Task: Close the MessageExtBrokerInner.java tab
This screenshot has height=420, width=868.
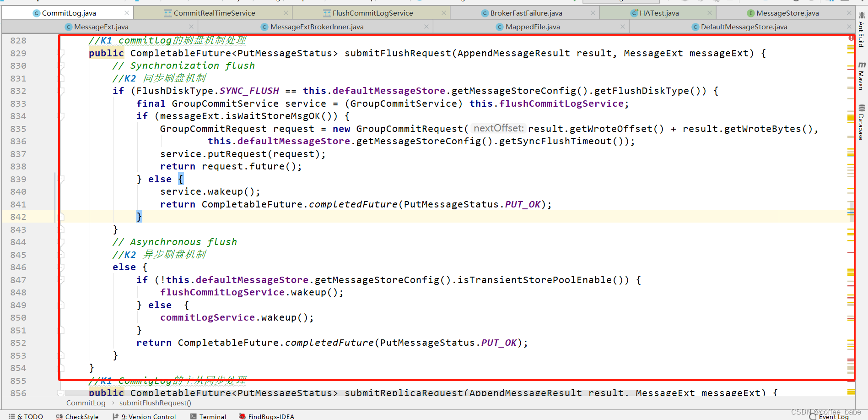Action: tap(426, 27)
